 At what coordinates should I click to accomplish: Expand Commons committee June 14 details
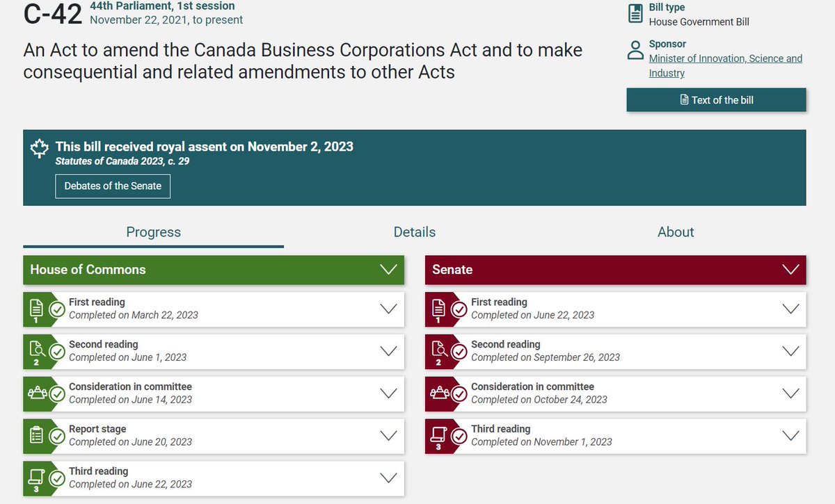click(x=389, y=393)
